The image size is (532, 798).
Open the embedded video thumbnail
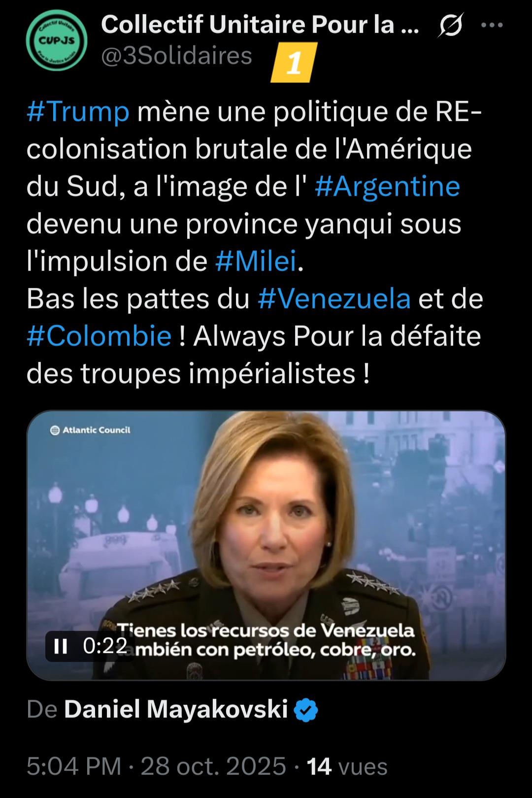(x=266, y=545)
